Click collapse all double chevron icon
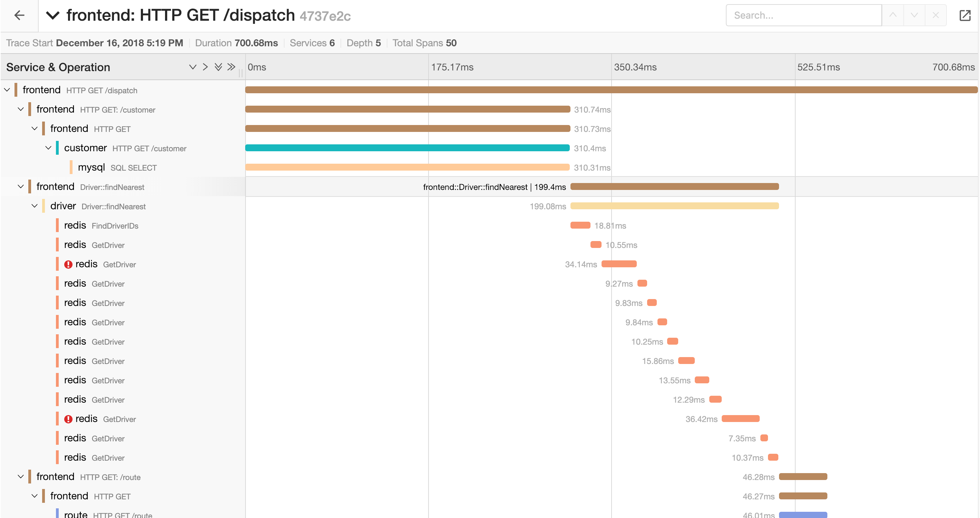Viewport: 980px width, 518px height. pyautogui.click(x=231, y=67)
